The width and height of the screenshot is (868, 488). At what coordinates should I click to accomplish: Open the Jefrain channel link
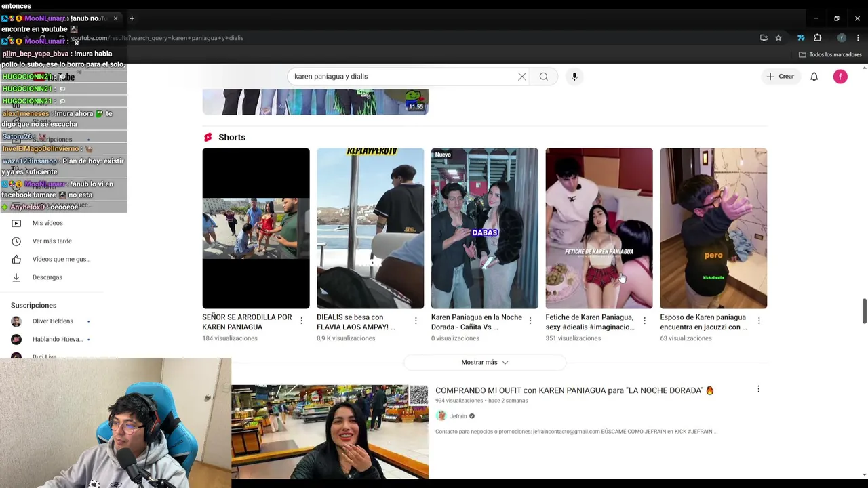point(458,416)
